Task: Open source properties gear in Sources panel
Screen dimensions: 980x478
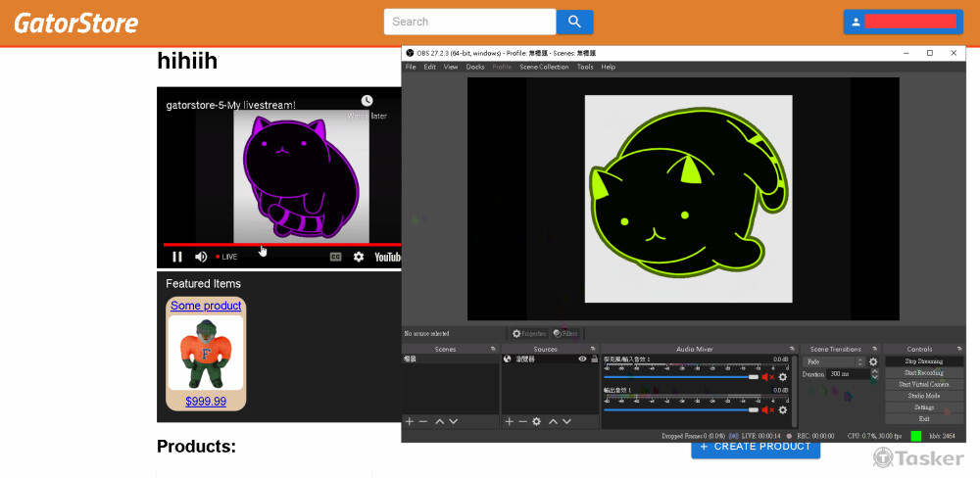Action: (x=536, y=421)
